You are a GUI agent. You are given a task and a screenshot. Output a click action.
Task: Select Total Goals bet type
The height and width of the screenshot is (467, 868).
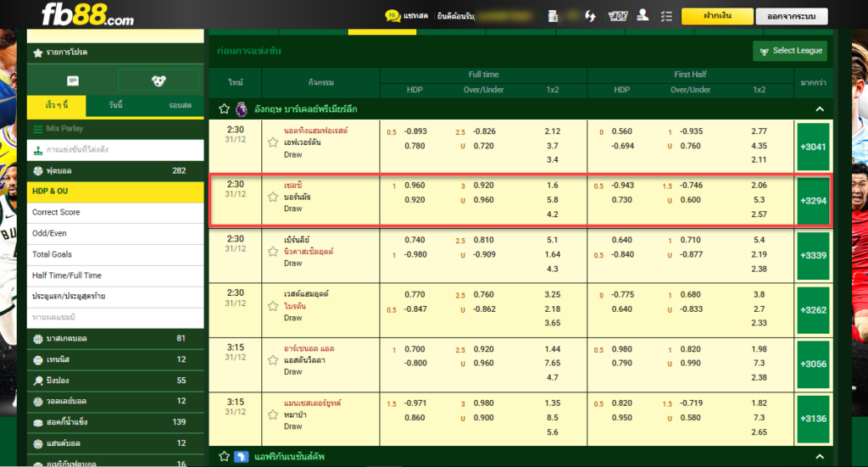115,254
